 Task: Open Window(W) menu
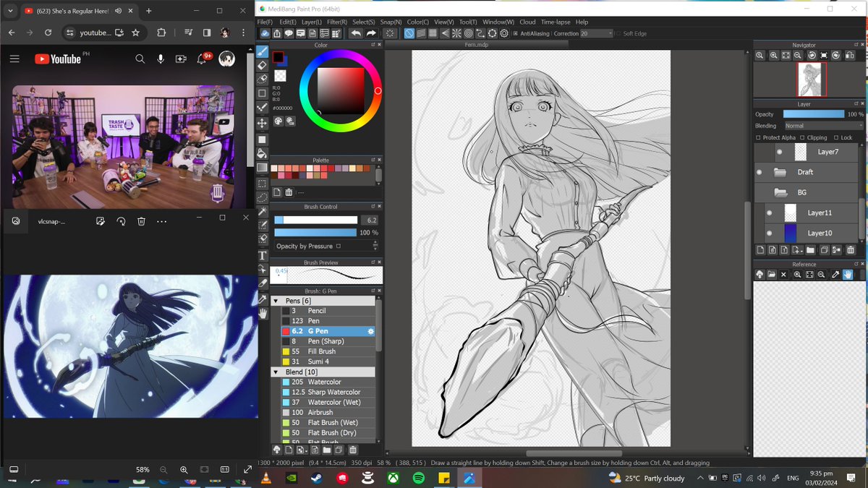pyautogui.click(x=498, y=22)
